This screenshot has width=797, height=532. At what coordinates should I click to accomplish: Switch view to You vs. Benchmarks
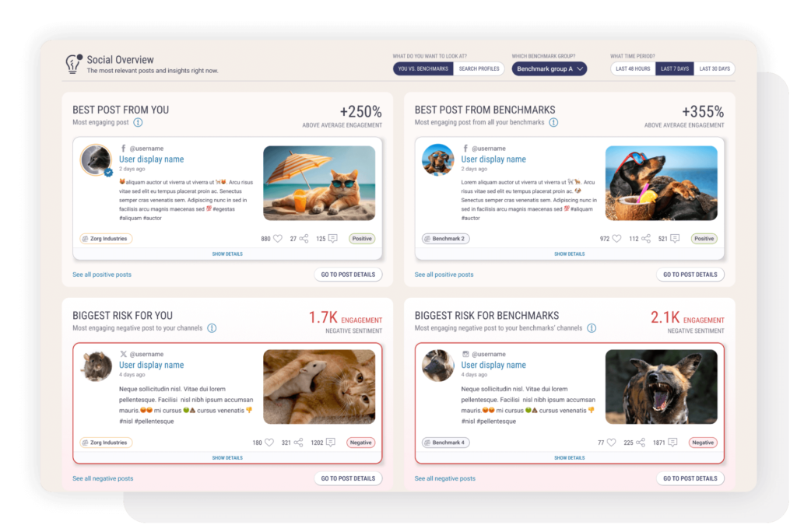(423, 69)
